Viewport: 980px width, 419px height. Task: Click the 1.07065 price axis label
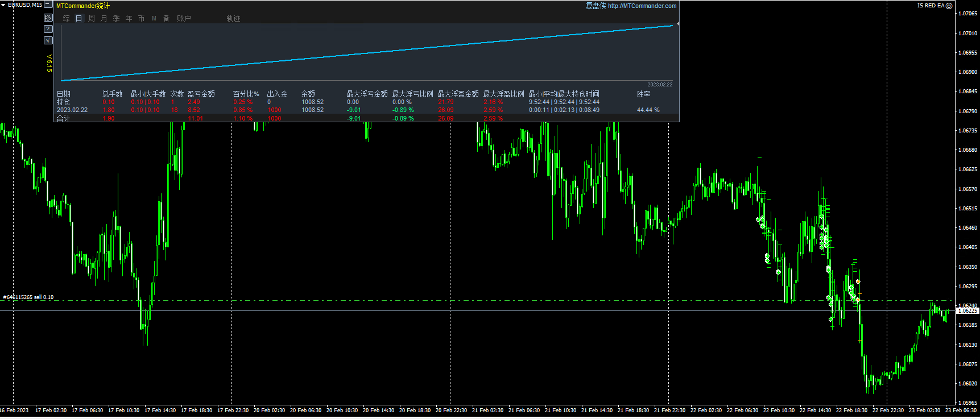(968, 14)
